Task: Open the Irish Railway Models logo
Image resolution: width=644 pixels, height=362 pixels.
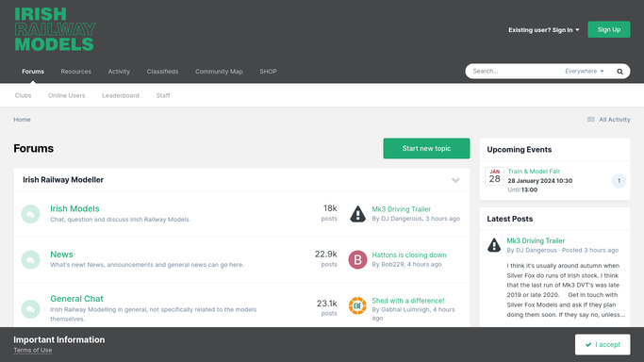Action: 55,29
